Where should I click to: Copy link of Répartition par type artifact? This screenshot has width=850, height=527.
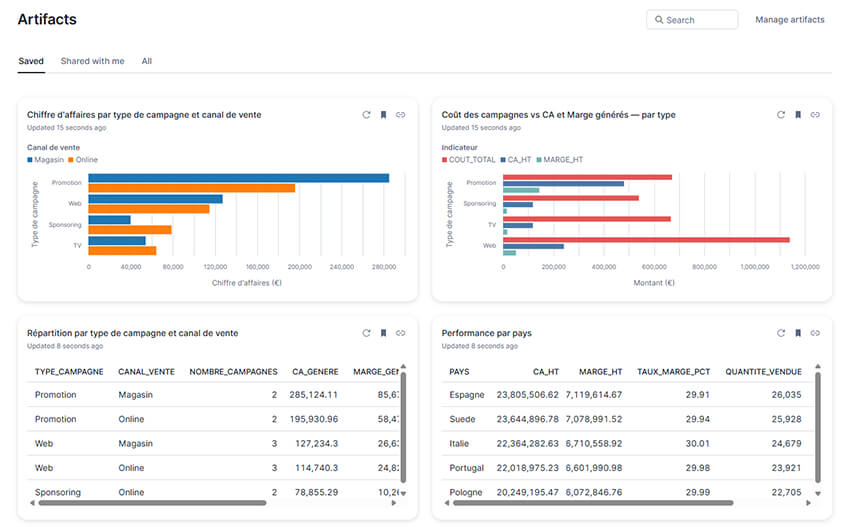tap(401, 333)
